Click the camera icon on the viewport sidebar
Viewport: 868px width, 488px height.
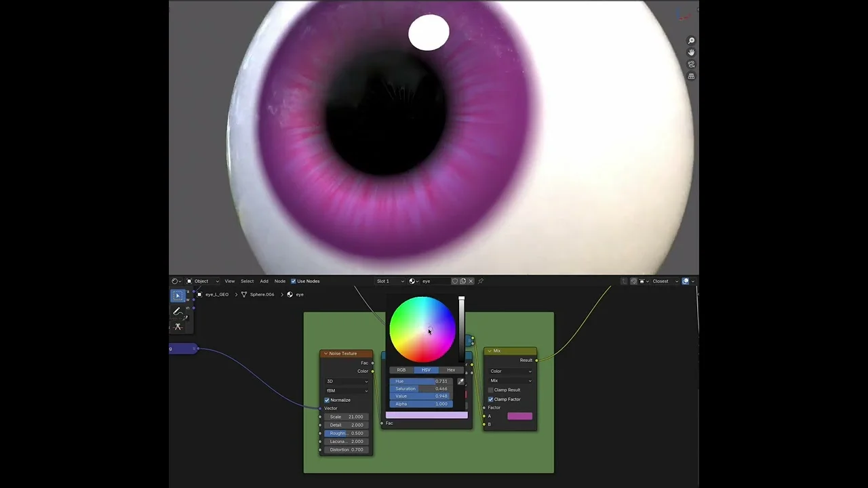[x=691, y=64]
